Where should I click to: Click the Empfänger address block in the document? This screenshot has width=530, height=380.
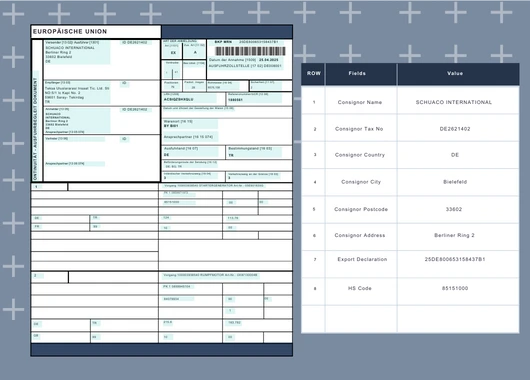pyautogui.click(x=77, y=92)
